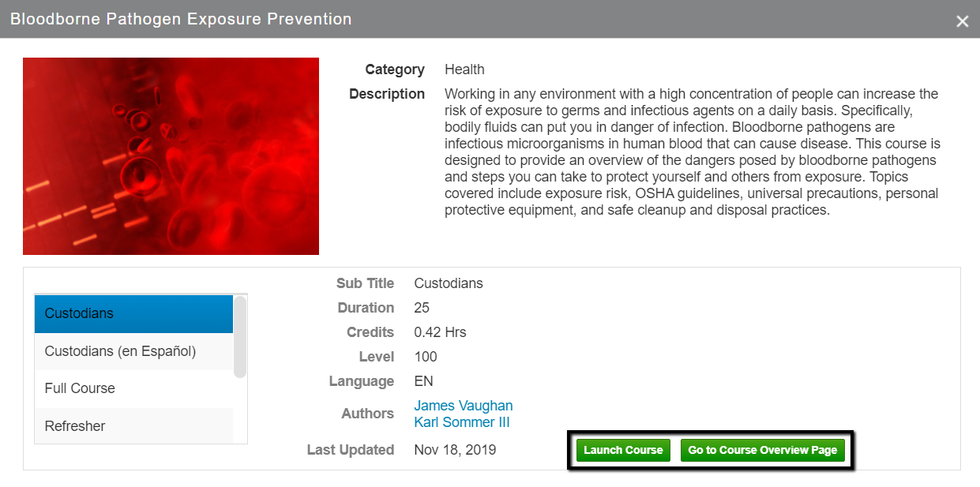Click the Level value 100

tap(426, 357)
